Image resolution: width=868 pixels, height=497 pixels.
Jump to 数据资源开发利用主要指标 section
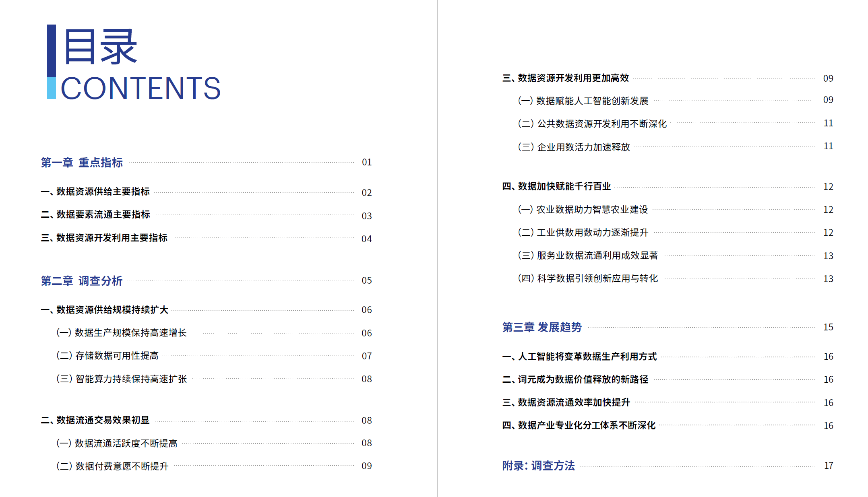pos(104,238)
